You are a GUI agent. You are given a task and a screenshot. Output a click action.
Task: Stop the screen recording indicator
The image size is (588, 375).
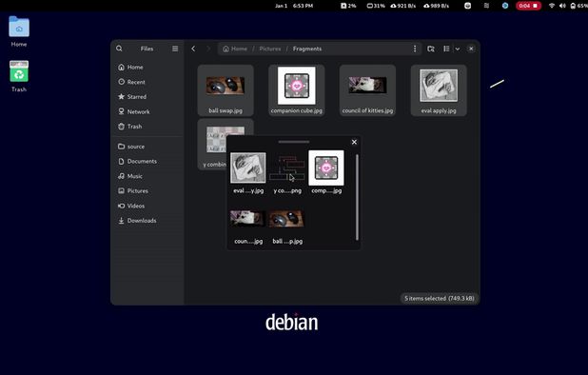pos(528,6)
